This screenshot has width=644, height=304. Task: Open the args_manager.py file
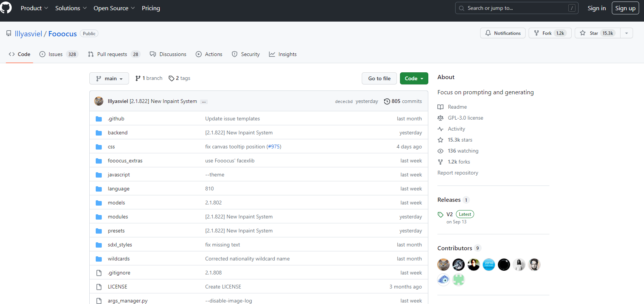tap(128, 301)
